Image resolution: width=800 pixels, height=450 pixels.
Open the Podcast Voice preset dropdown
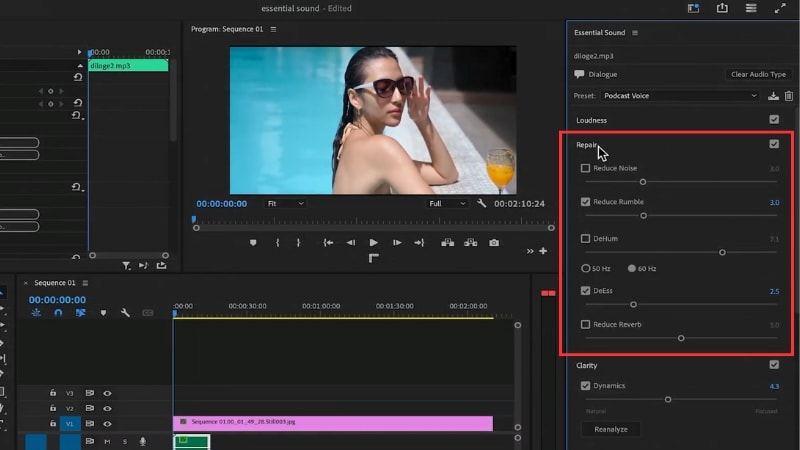(x=680, y=96)
